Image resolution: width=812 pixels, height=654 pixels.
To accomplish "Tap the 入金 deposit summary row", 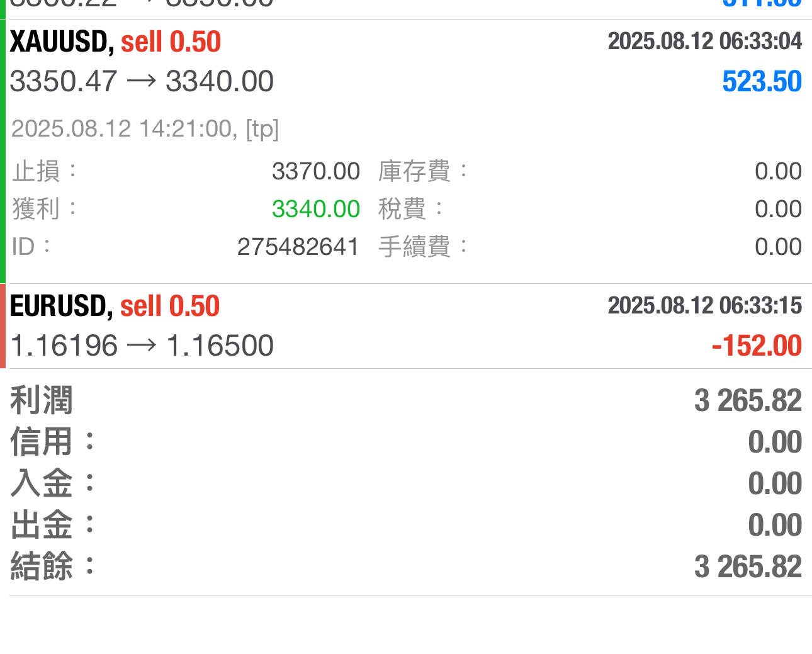I will [406, 483].
